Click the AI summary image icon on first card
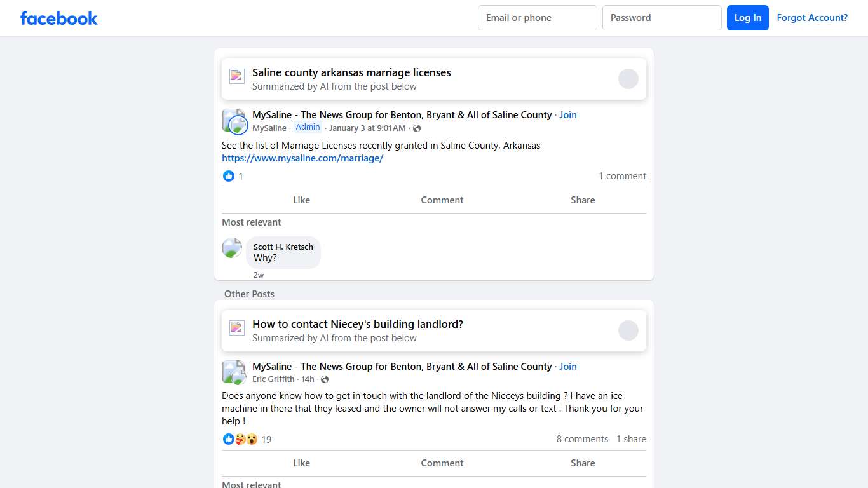 236,76
